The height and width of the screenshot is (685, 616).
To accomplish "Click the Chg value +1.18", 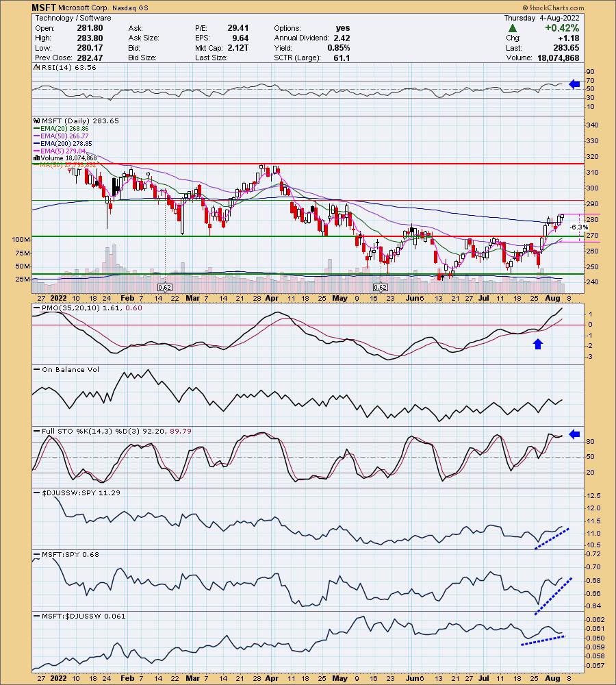I will pos(569,38).
